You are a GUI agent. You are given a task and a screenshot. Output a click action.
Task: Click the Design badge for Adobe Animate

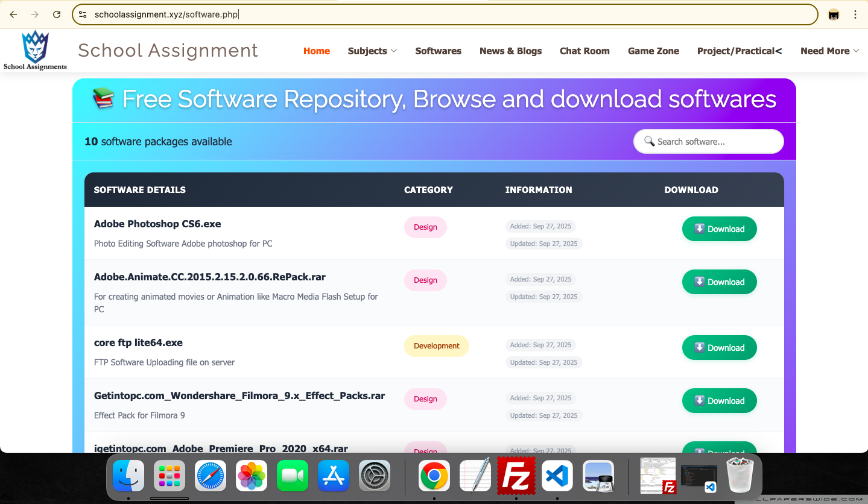pos(425,280)
